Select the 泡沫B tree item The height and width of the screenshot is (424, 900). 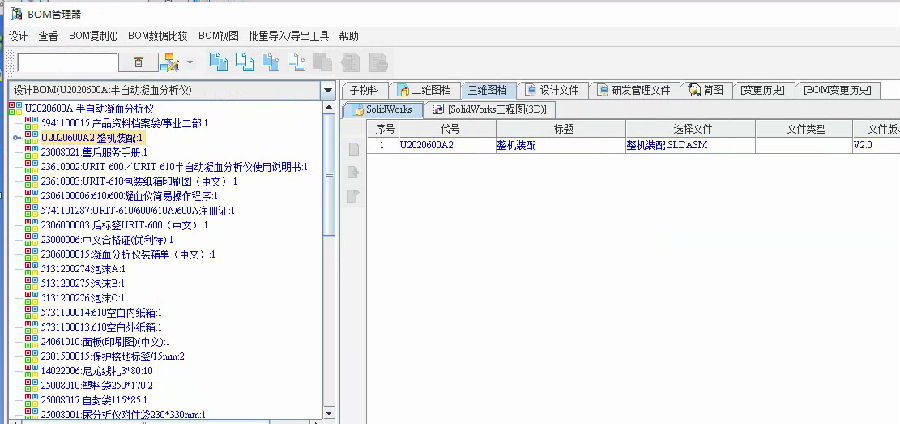pyautogui.click(x=83, y=283)
